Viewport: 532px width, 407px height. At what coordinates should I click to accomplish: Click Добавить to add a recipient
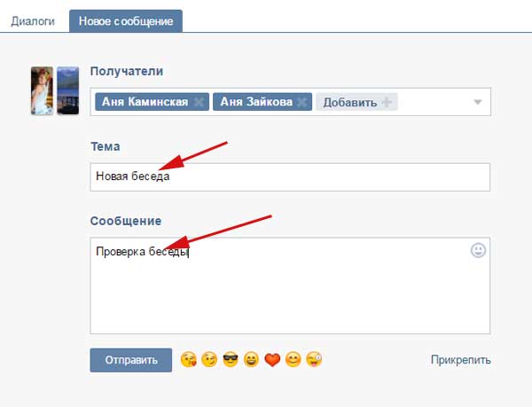point(356,102)
